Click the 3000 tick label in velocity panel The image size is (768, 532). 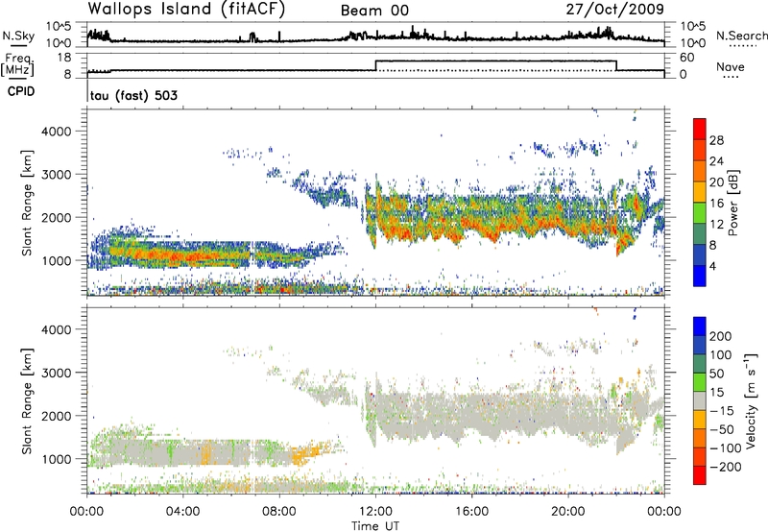click(x=56, y=373)
